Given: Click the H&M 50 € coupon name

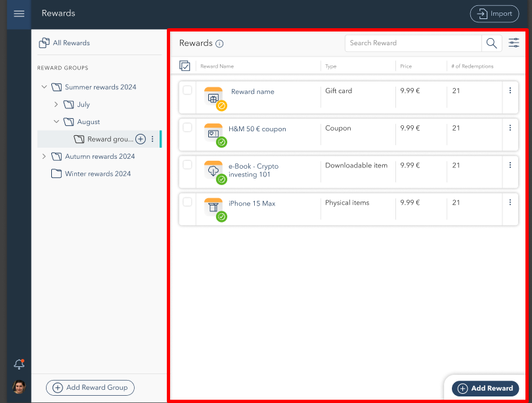Looking at the screenshot, I should [257, 129].
